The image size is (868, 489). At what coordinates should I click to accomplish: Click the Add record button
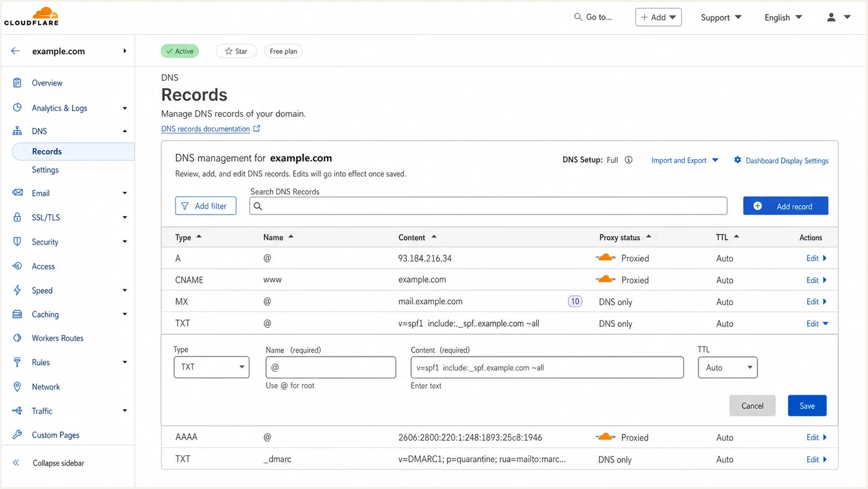(x=785, y=206)
